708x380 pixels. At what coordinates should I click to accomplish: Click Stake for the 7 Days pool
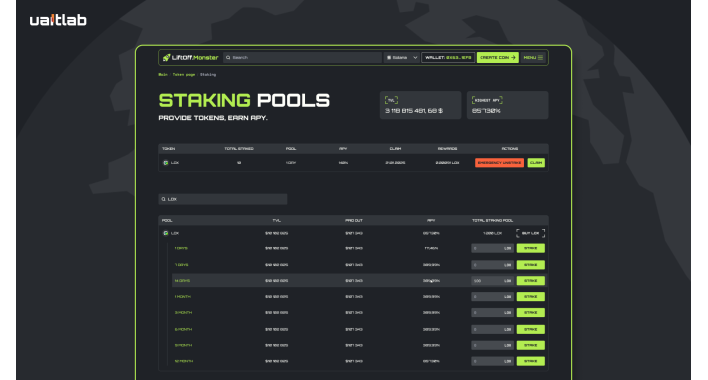(x=531, y=265)
